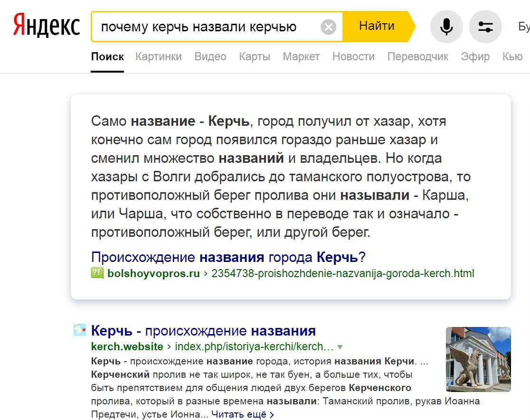Clear the search query with the X icon
Viewport: 530px width, 420px height.
(328, 27)
